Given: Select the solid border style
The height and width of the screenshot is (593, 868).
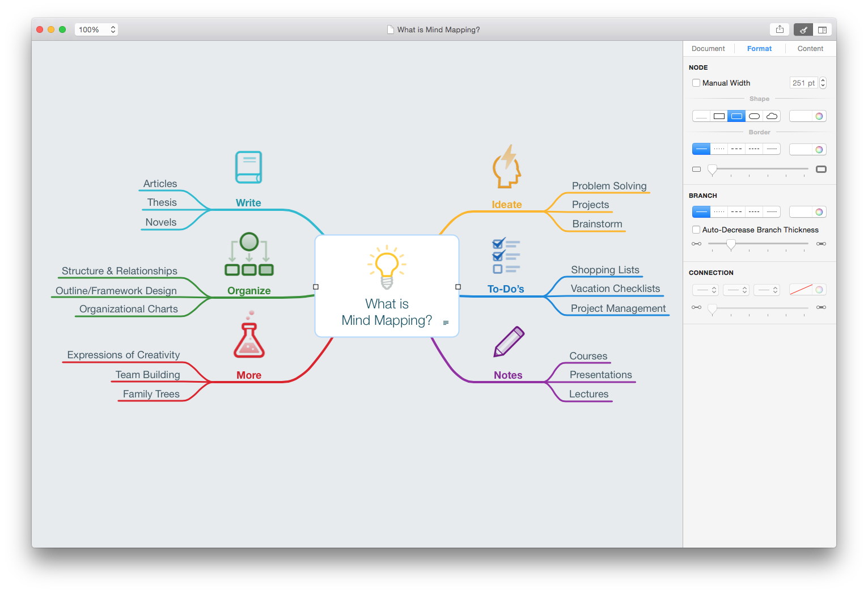Looking at the screenshot, I should point(701,149).
